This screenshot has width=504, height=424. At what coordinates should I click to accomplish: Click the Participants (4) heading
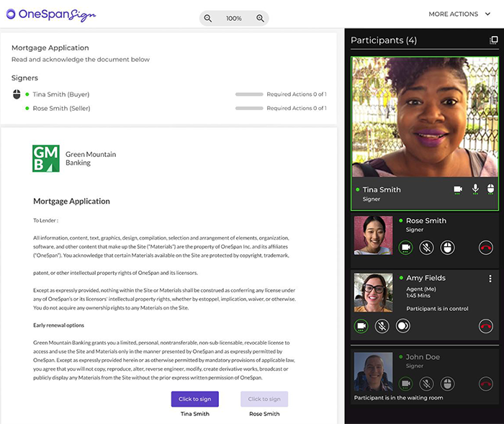[384, 40]
